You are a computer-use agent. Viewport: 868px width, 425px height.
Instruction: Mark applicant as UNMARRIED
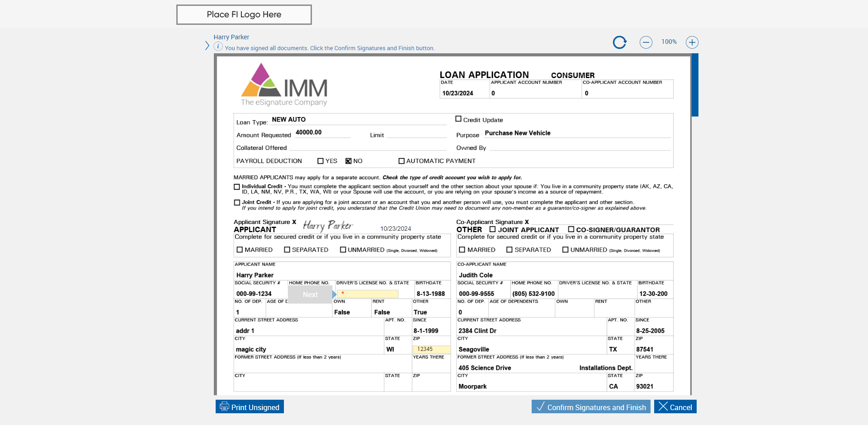coord(343,250)
